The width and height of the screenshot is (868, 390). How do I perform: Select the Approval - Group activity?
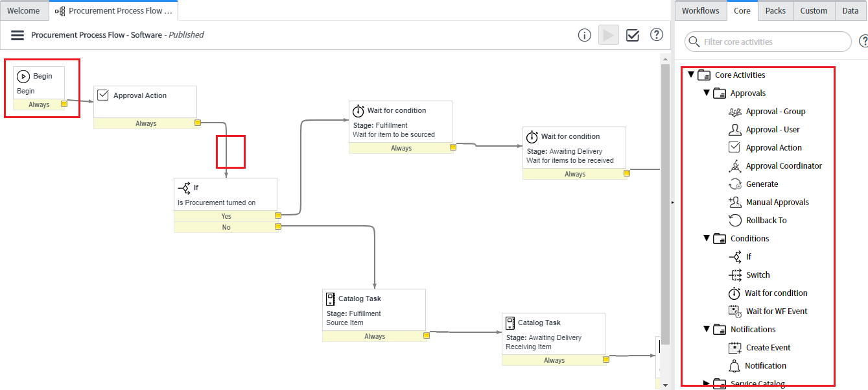pyautogui.click(x=775, y=112)
